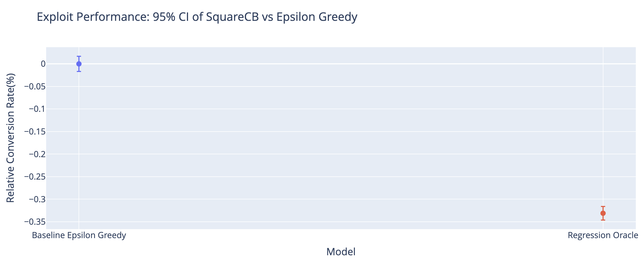This screenshot has width=644, height=260.
Task: Click the 'Model' x-axis title
Action: [x=341, y=252]
